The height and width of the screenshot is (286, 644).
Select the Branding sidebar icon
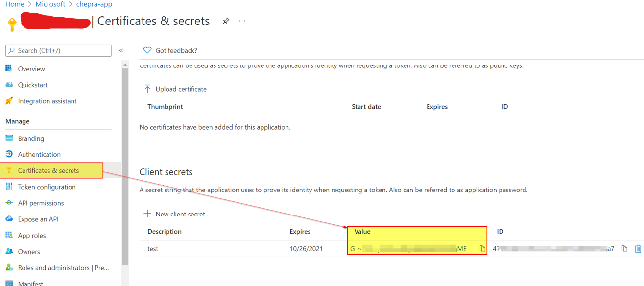point(10,138)
